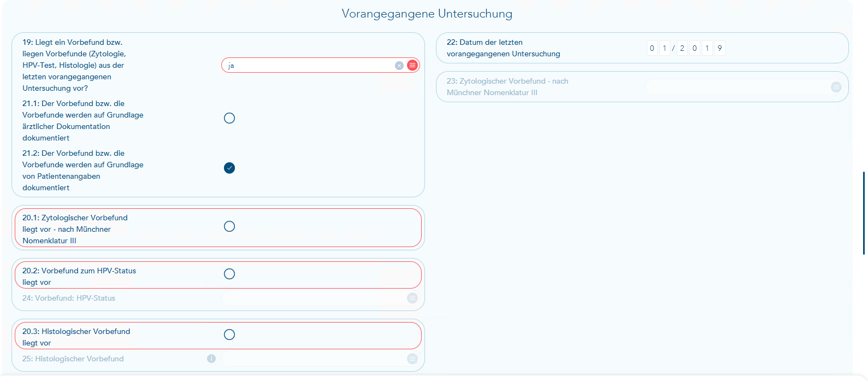Select 20.3 Histologischer Vorbefund liegt vor

click(x=229, y=335)
